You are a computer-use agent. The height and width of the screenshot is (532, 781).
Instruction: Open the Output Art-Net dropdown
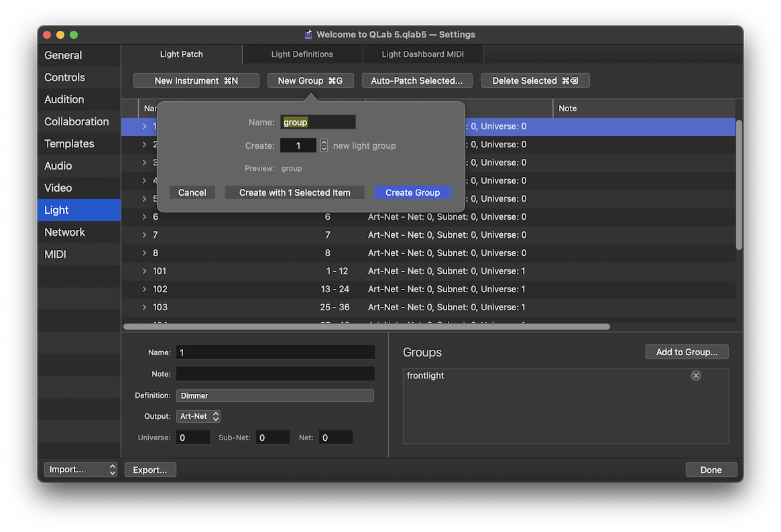coord(198,417)
